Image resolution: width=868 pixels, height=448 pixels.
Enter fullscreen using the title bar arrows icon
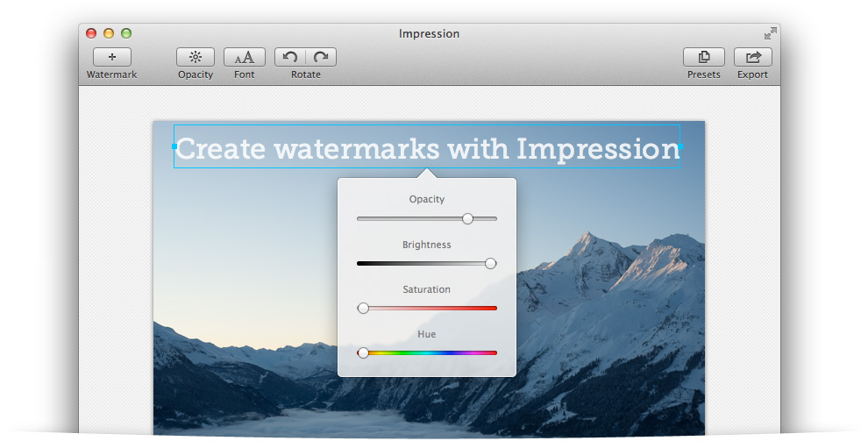pyautogui.click(x=770, y=33)
